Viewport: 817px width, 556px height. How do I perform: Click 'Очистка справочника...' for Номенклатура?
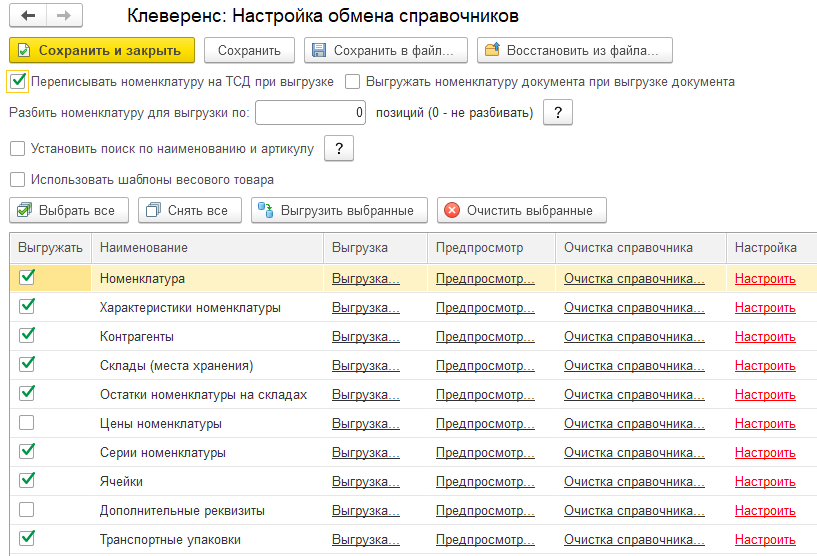[x=634, y=279]
